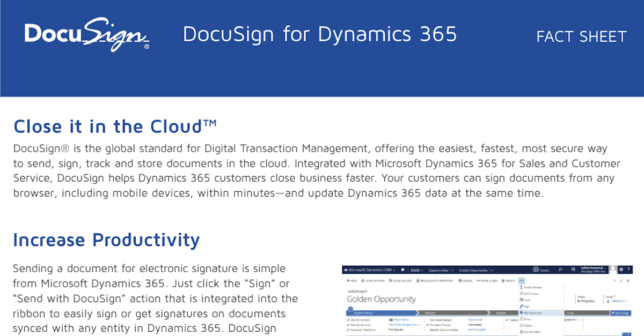Screen dimensions: 644x336
Task: Click the 'DocuSign for Dynamics 365' title
Action: tap(320, 34)
